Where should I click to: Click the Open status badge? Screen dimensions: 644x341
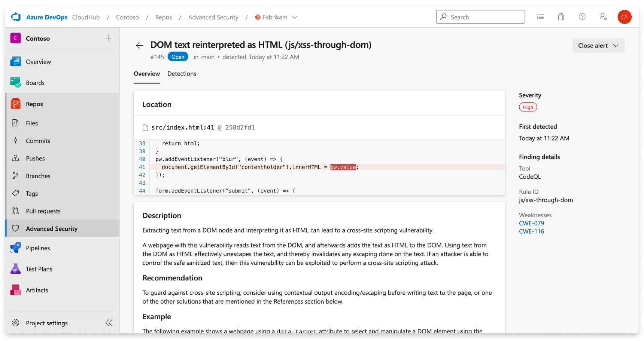178,57
